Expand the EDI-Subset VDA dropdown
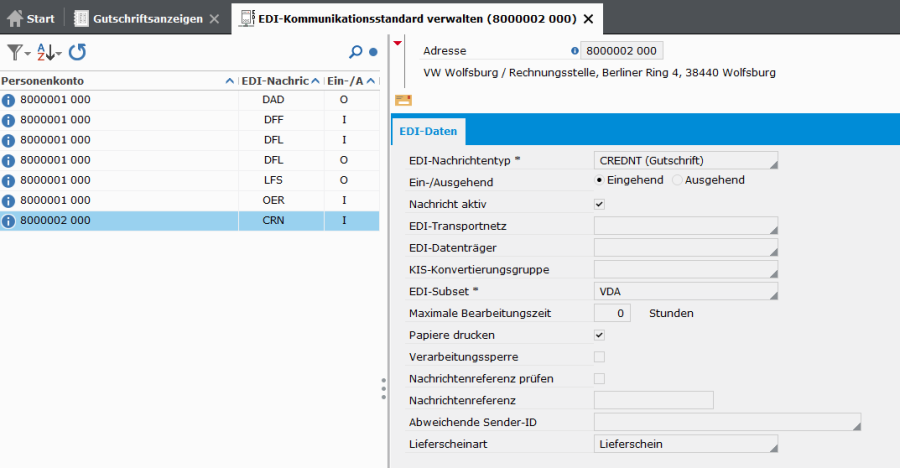The width and height of the screenshot is (900, 468). (x=685, y=291)
